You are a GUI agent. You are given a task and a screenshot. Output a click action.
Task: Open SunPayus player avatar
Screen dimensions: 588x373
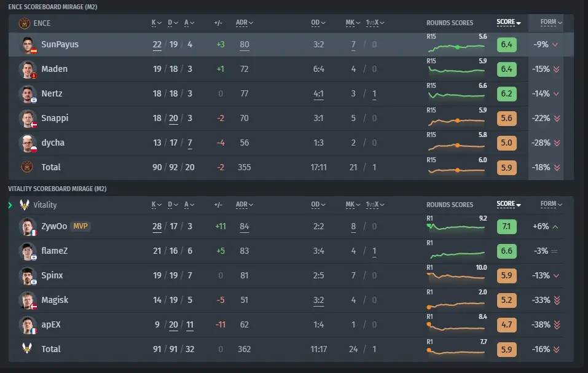coord(28,45)
